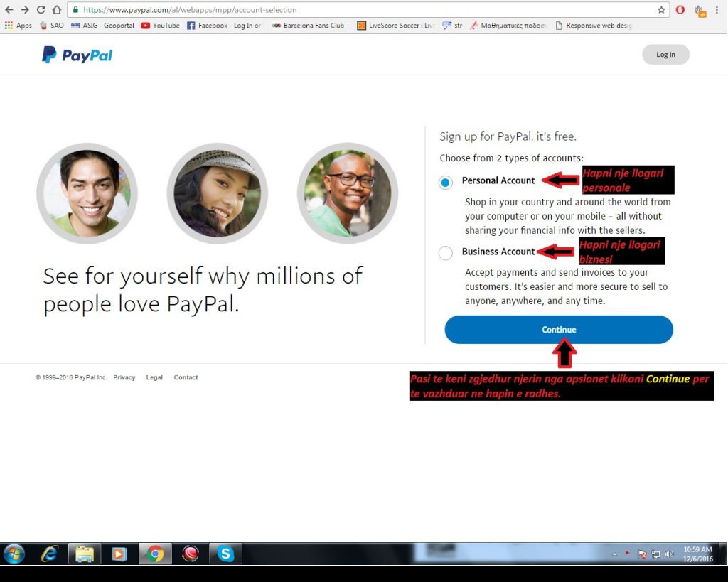Select the Business Account radio button
The height and width of the screenshot is (582, 728).
(445, 253)
